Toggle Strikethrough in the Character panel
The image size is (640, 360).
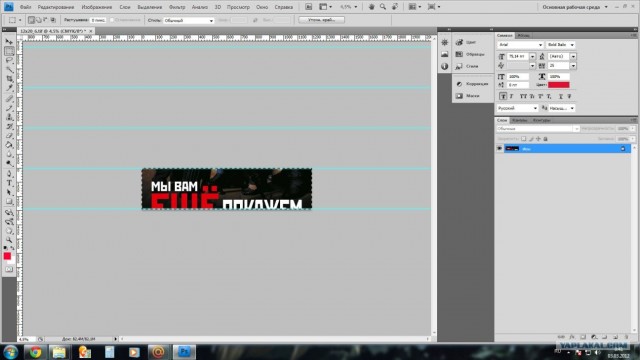pos(569,96)
